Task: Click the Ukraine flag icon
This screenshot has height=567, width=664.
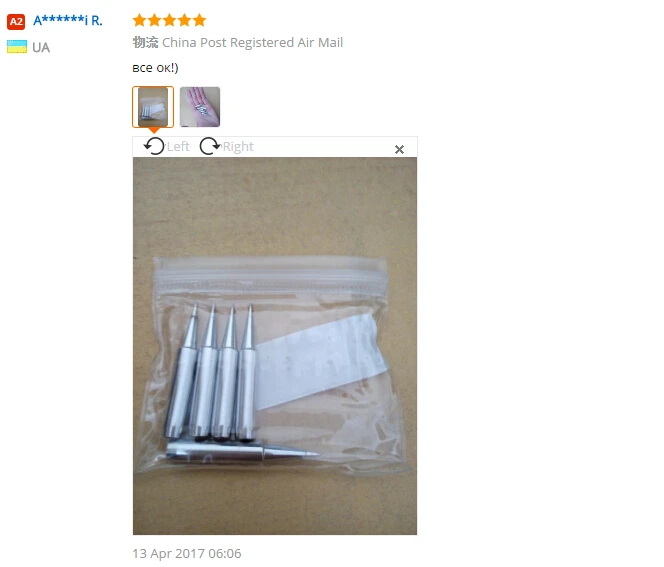Action: pos(17,47)
